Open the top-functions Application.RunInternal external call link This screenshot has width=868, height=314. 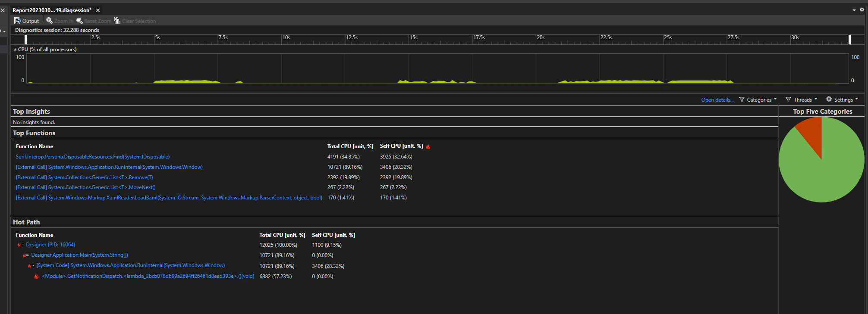coord(109,167)
